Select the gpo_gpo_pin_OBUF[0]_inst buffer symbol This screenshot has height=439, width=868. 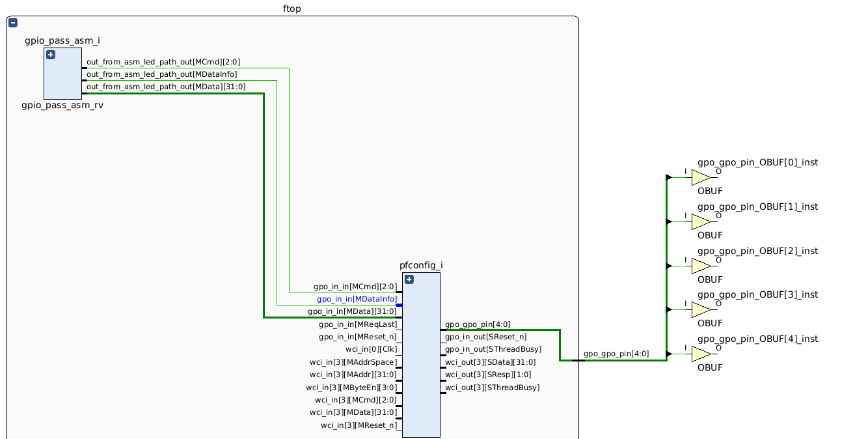tap(701, 177)
